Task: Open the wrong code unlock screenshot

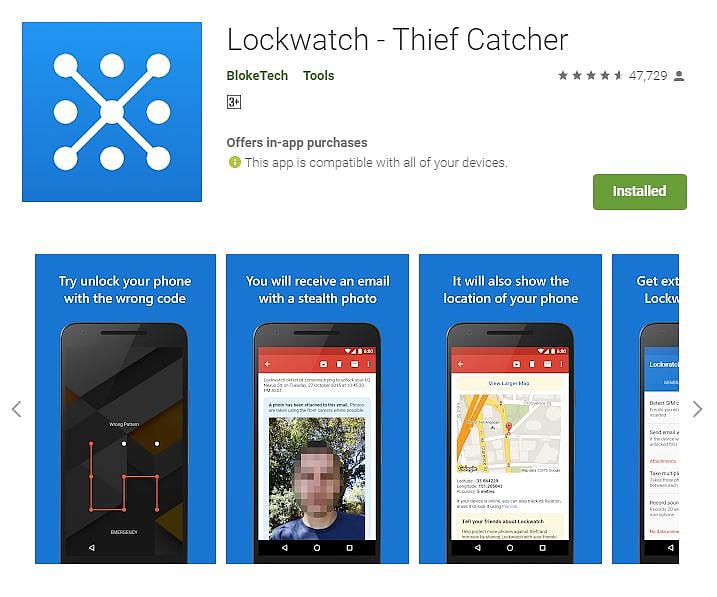Action: click(125, 409)
